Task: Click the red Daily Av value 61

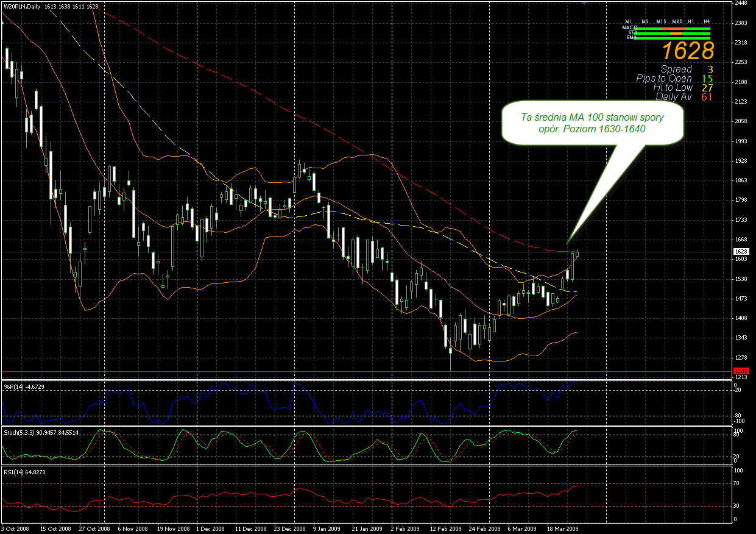Action: tap(707, 96)
